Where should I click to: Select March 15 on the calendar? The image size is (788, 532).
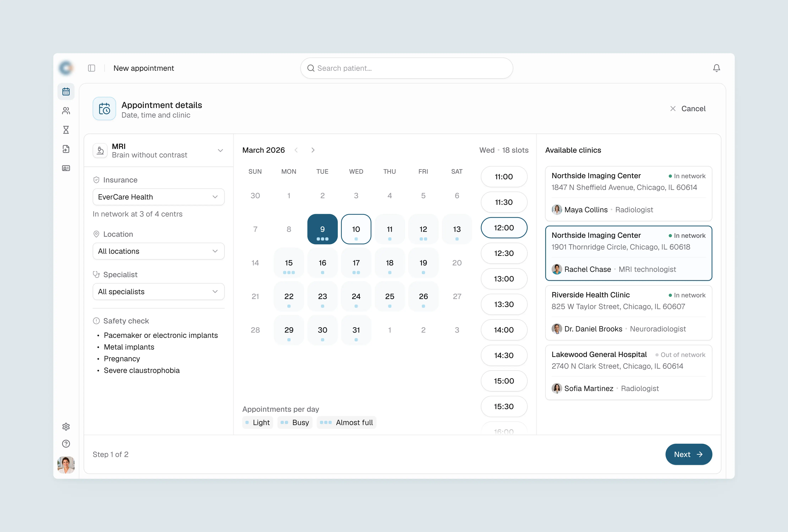(x=289, y=263)
